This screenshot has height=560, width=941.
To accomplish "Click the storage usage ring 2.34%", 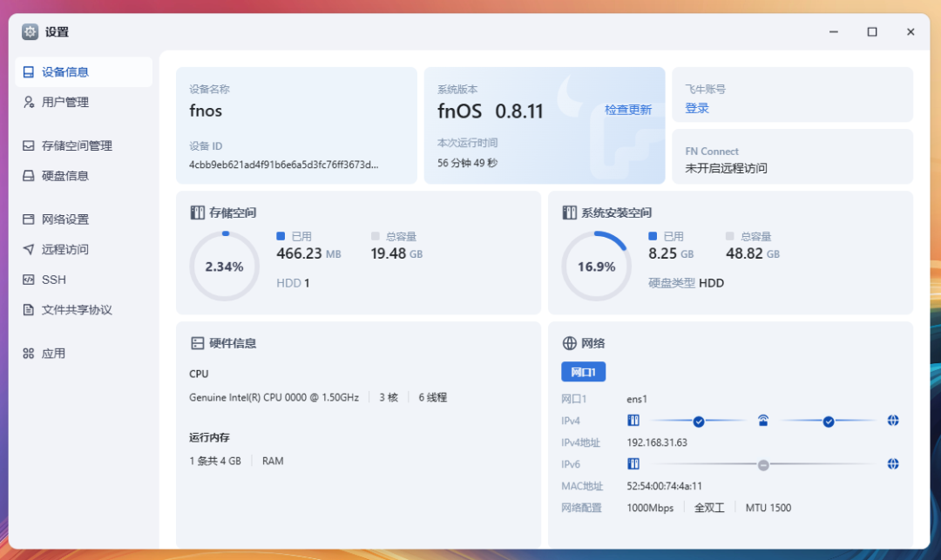I will [x=225, y=267].
